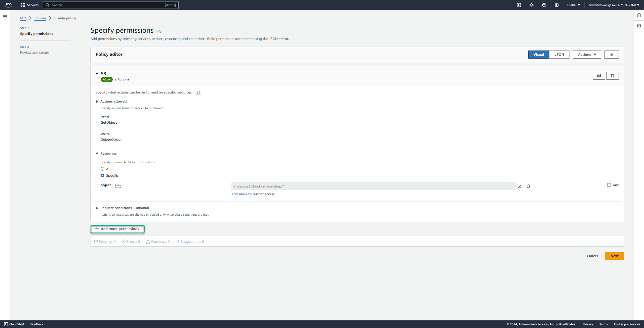Click the help circle icon
This screenshot has height=328, width=644.
(544, 5)
